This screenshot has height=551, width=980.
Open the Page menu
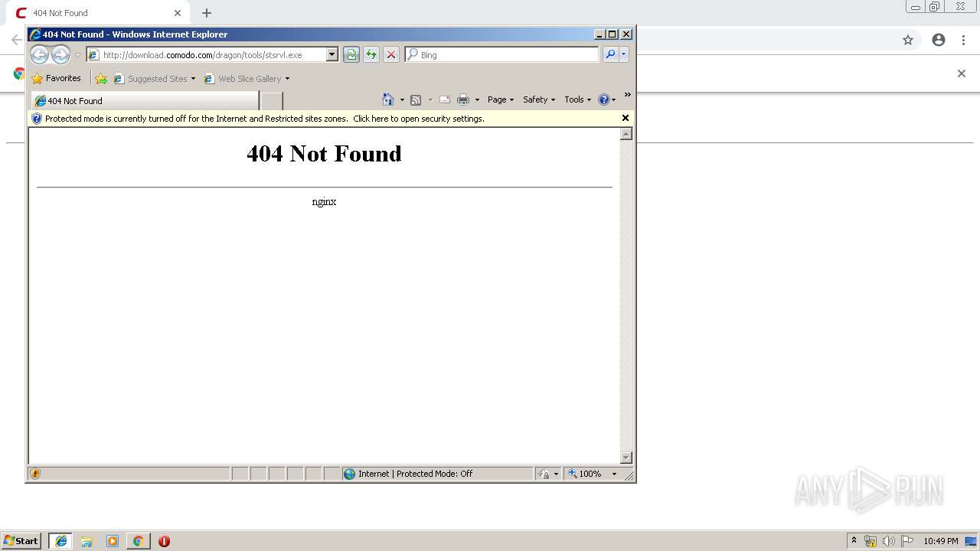pos(501,99)
